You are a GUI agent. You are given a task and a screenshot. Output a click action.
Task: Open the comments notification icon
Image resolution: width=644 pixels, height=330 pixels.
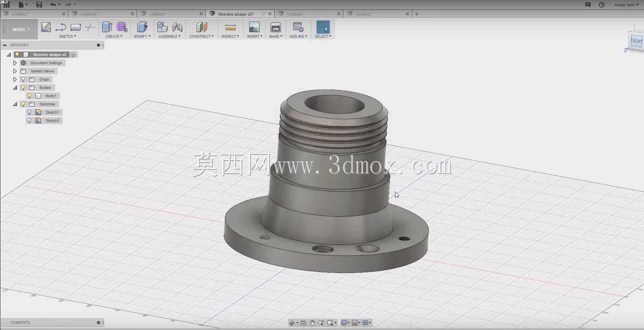[x=588, y=5]
